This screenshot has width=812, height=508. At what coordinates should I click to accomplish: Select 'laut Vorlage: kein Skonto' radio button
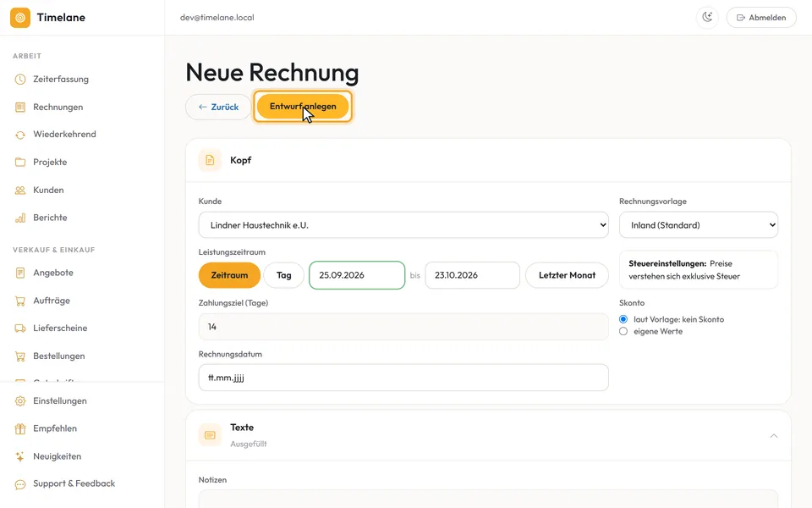pyautogui.click(x=623, y=319)
